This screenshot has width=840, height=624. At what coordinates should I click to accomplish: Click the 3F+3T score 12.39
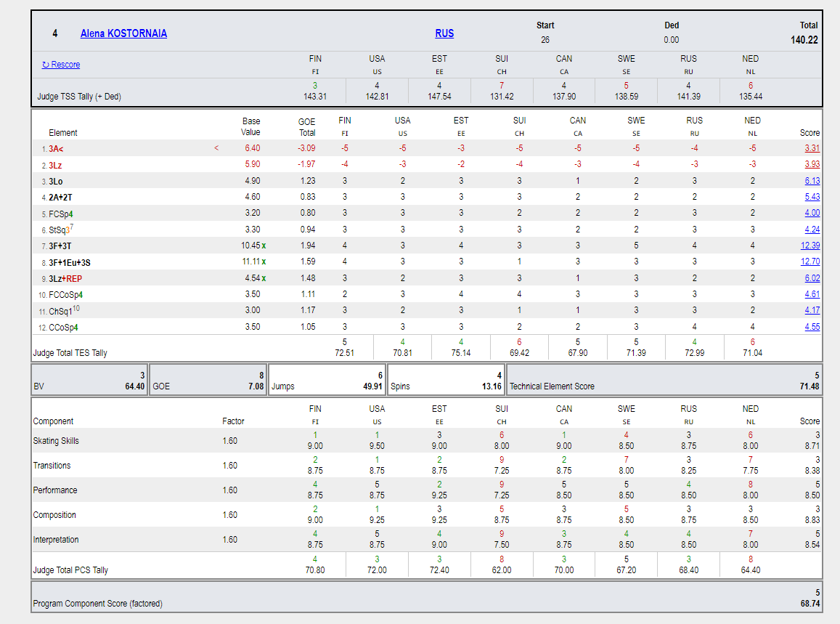tap(810, 246)
